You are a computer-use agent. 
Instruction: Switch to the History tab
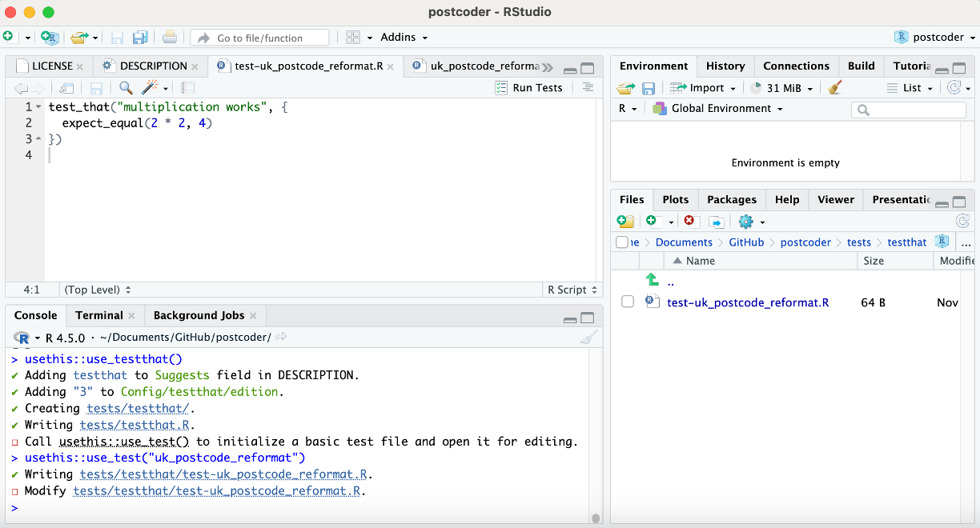pyautogui.click(x=725, y=66)
